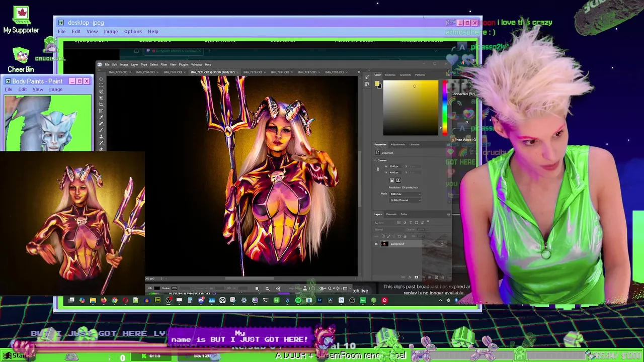Open Photoshop Plugins menu
The image size is (644, 362).
184,65
